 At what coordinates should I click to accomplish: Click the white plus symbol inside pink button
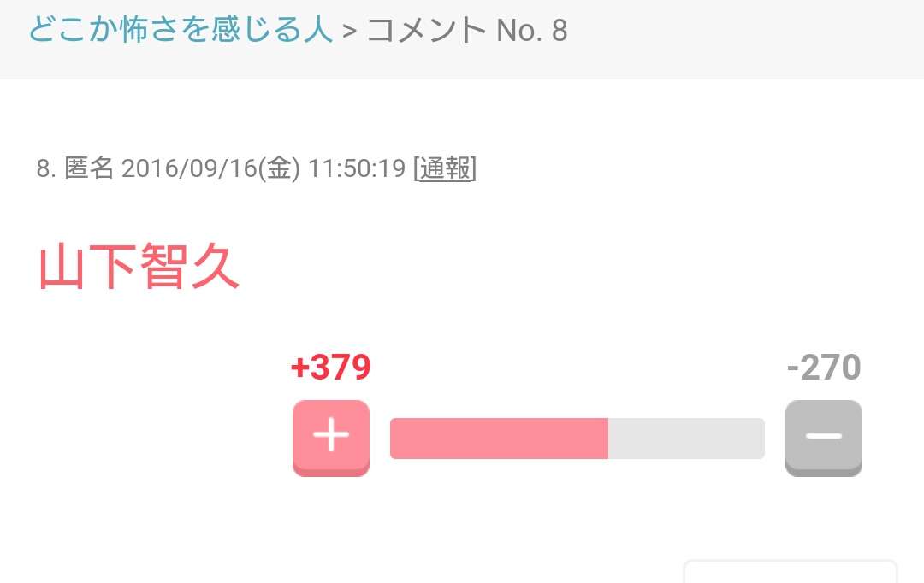click(331, 434)
